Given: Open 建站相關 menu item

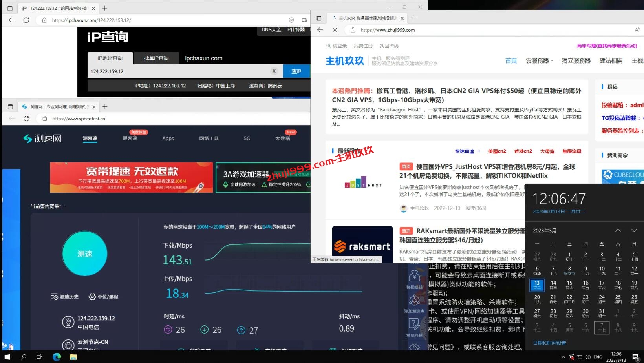Looking at the screenshot, I should [x=611, y=60].
